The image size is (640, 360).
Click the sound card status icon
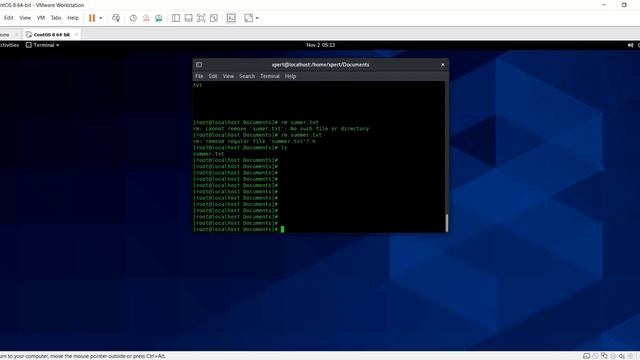(x=622, y=356)
